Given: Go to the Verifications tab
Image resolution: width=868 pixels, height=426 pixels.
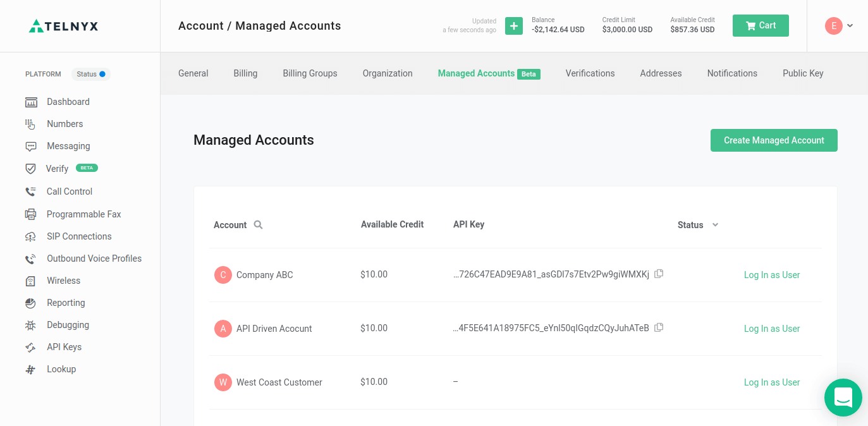Looking at the screenshot, I should coord(590,73).
